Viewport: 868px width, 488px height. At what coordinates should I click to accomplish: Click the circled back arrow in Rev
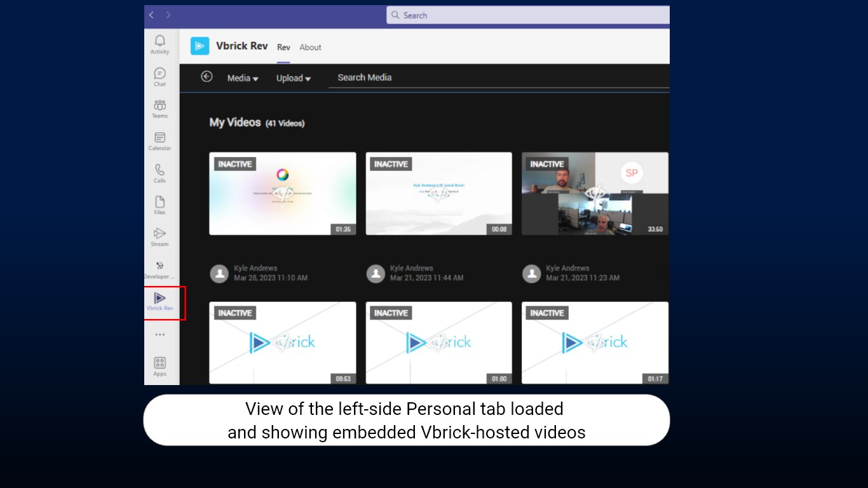click(x=207, y=76)
